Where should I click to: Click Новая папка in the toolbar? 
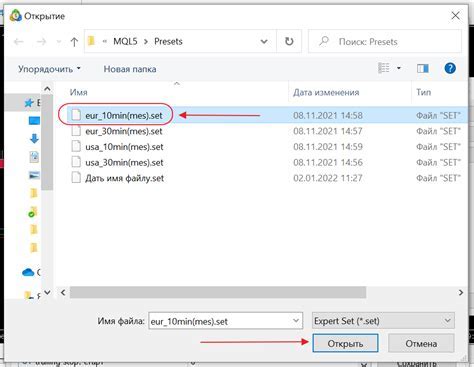[x=130, y=69]
